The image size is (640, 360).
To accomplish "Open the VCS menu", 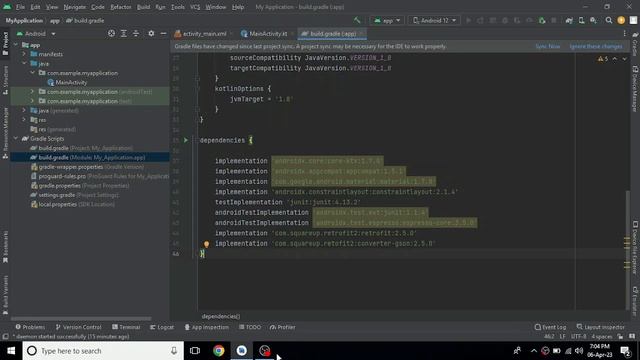I will pyautogui.click(x=195, y=7).
